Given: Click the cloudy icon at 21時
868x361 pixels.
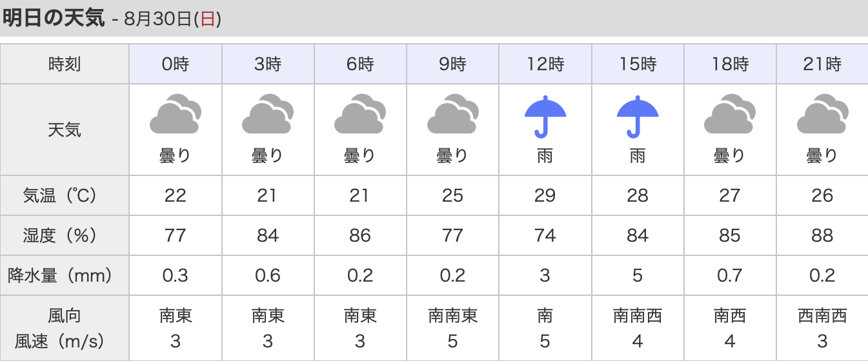Looking at the screenshot, I should tap(823, 113).
